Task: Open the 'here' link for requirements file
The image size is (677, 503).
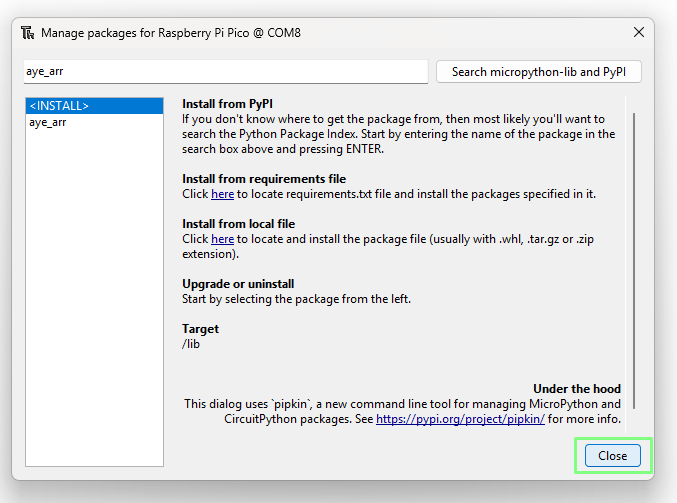Action: click(x=222, y=194)
